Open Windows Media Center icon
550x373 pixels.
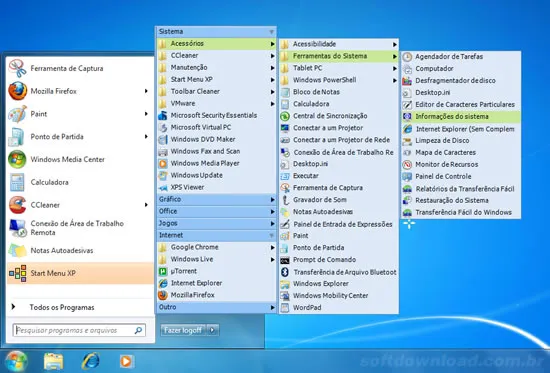click(x=17, y=159)
